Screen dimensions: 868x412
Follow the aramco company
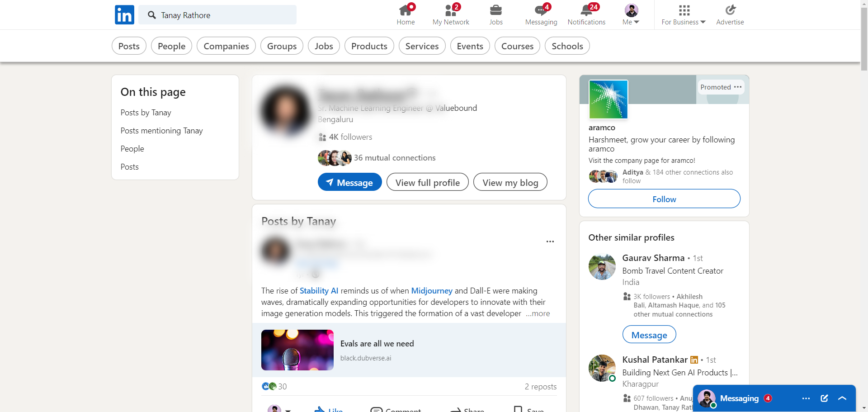click(664, 199)
